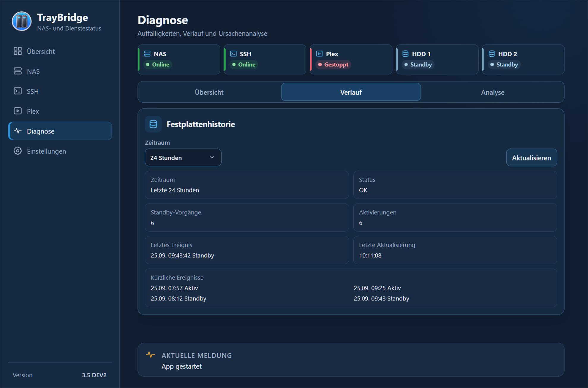This screenshot has width=588, height=388.
Task: Open Plex page from the sidebar
Action: [60, 111]
